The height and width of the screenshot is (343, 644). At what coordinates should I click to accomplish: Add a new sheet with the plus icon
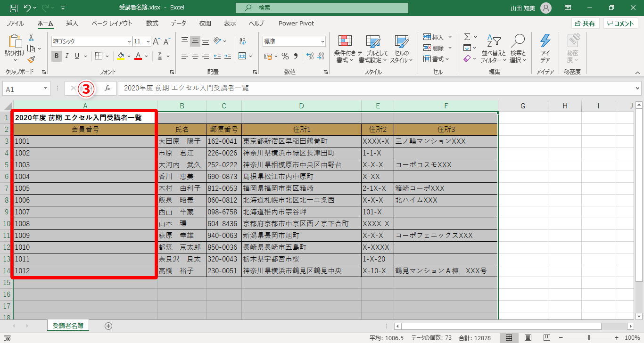point(108,326)
